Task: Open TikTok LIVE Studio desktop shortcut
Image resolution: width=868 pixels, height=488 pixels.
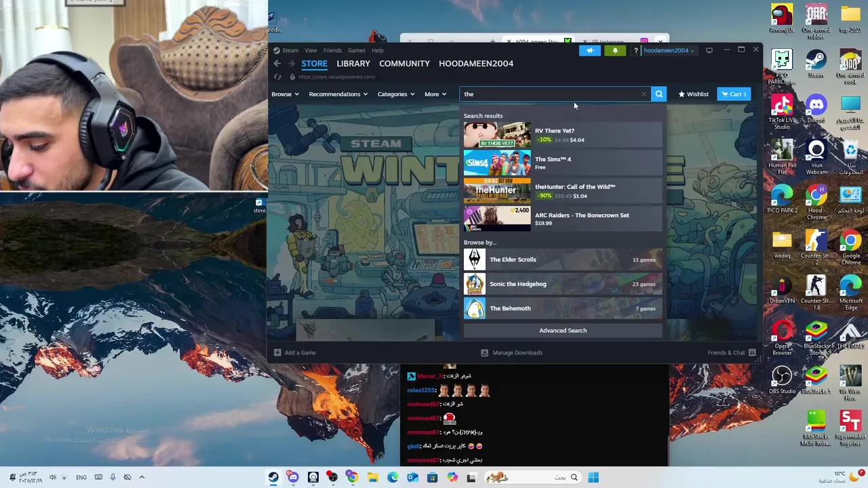Action: (x=782, y=112)
